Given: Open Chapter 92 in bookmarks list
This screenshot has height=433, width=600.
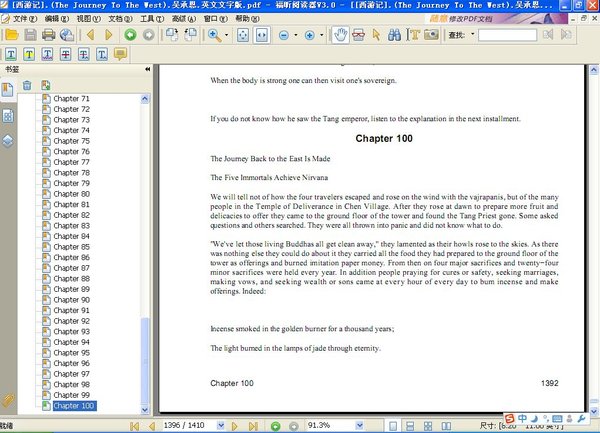Looking at the screenshot, I should coord(71,321).
